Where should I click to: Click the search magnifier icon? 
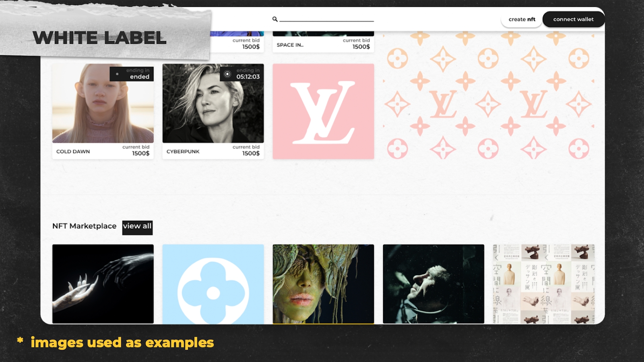[275, 19]
